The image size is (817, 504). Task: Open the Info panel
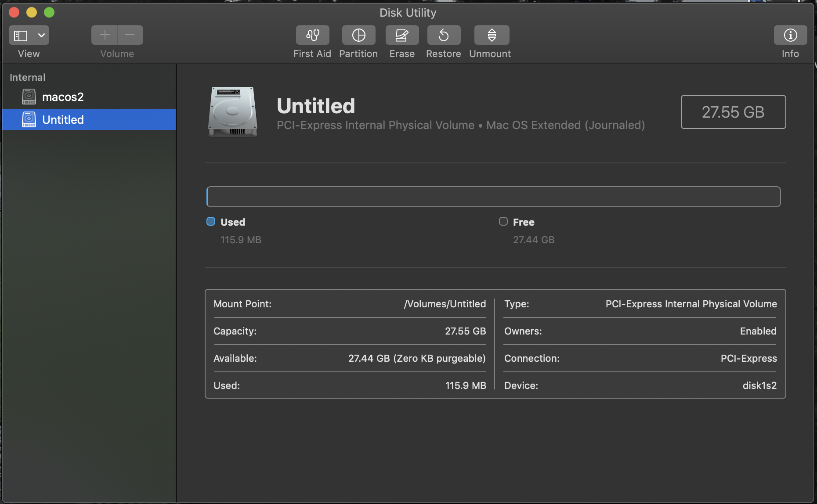click(x=790, y=35)
